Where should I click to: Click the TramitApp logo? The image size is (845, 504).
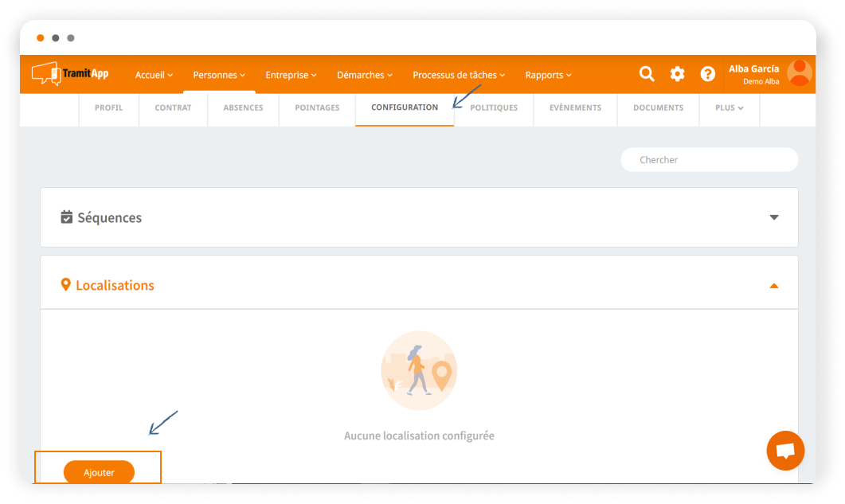tap(70, 74)
